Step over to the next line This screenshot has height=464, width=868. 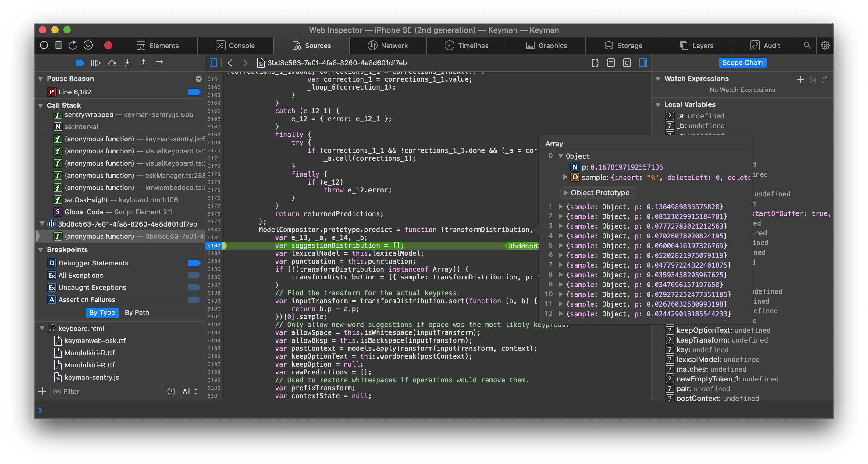112,63
